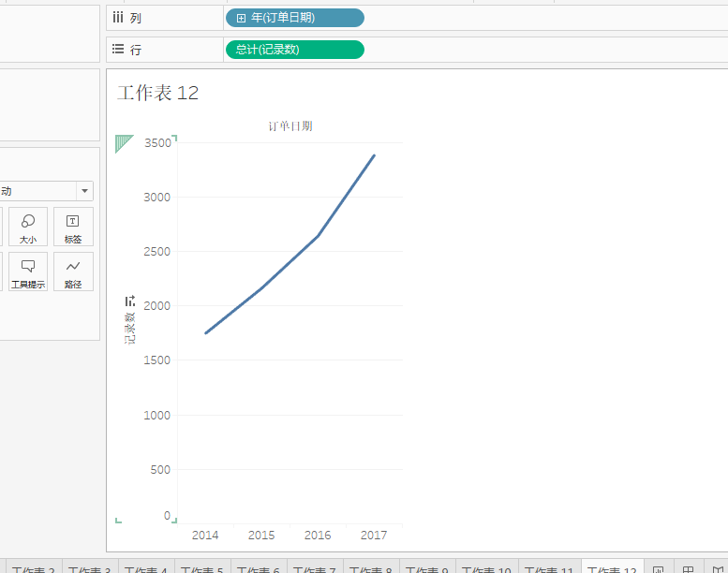The image size is (728, 573).
Task: Select the 2015 year label
Action: [x=261, y=536]
